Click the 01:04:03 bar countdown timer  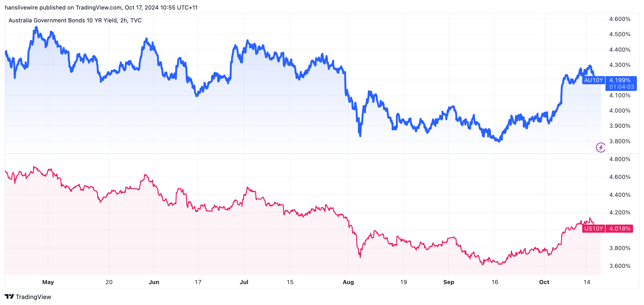click(621, 87)
